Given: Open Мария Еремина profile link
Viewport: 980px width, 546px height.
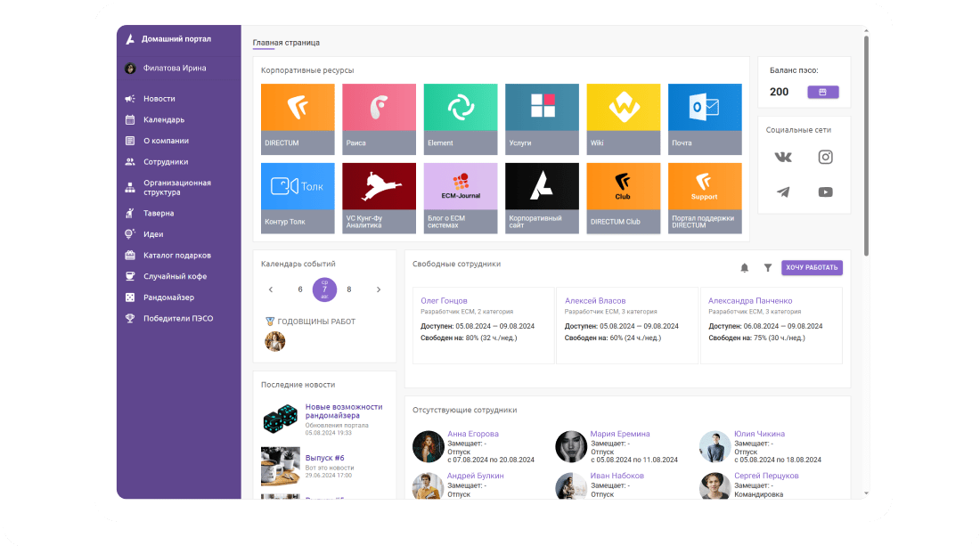Looking at the screenshot, I should tap(620, 434).
